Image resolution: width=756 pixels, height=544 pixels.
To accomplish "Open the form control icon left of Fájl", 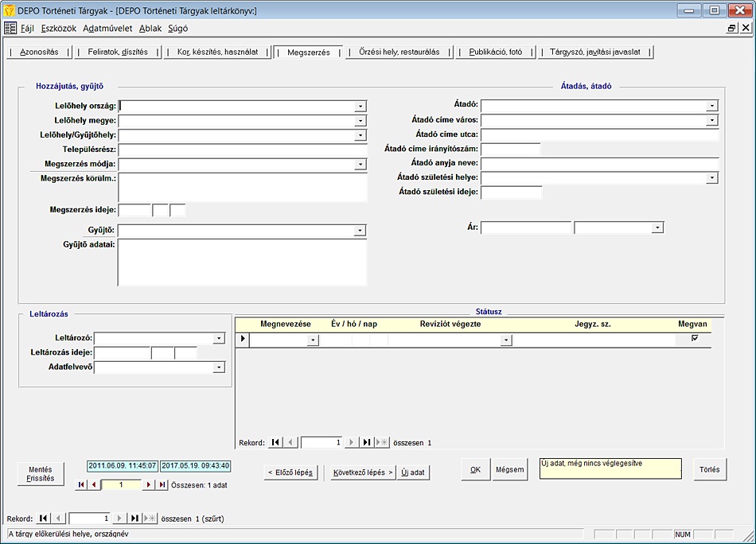I will pos(10,28).
